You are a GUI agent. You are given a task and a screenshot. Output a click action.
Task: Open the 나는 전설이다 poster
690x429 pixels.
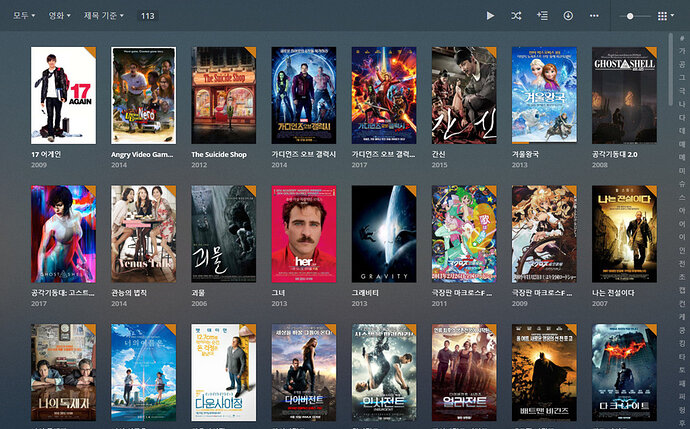624,234
